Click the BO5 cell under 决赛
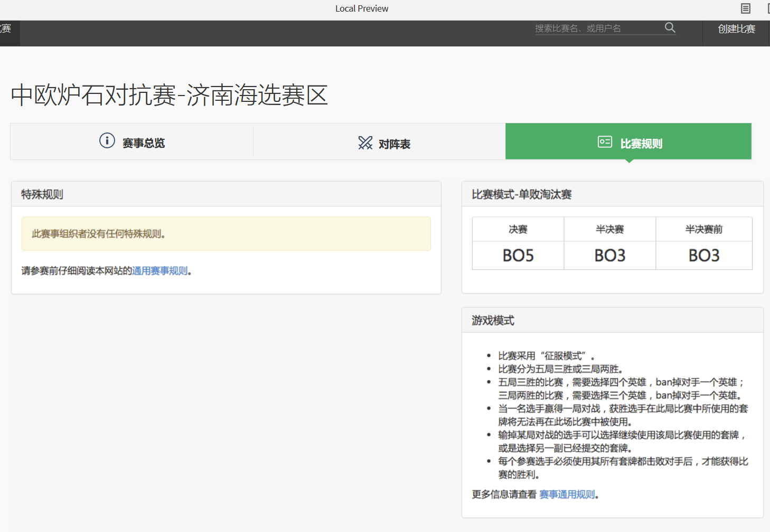The width and height of the screenshot is (770, 532). tap(518, 255)
